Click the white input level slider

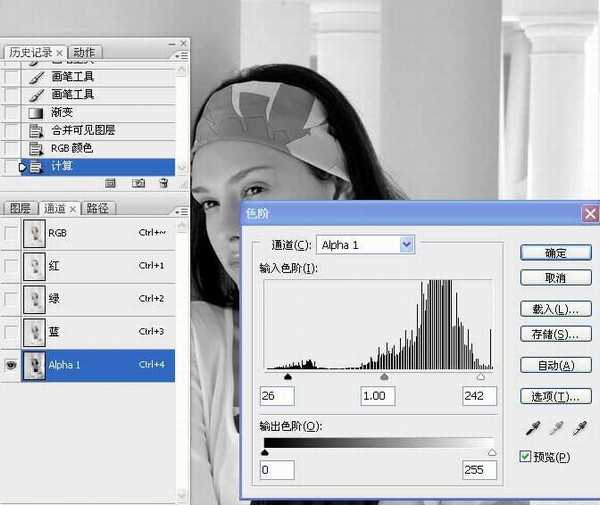pos(480,377)
